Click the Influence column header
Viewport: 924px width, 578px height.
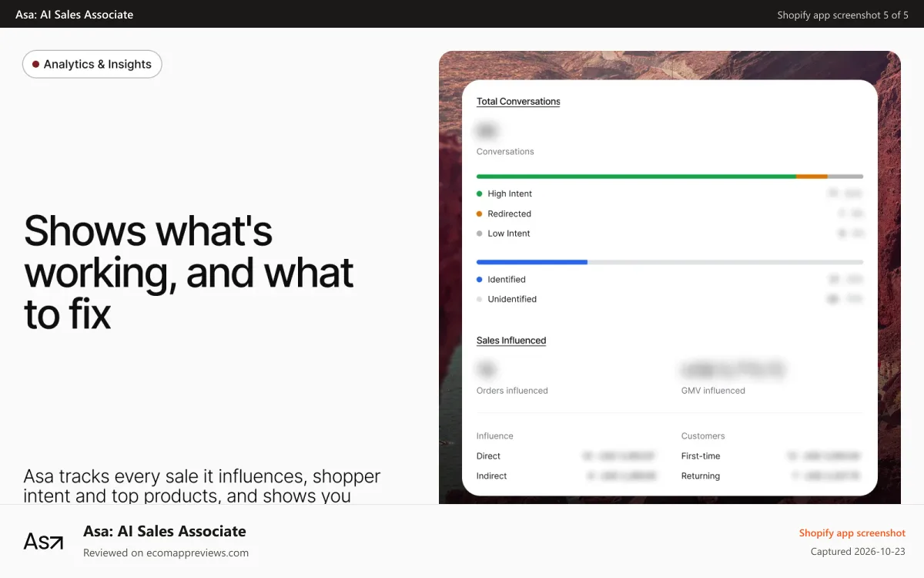coord(495,435)
